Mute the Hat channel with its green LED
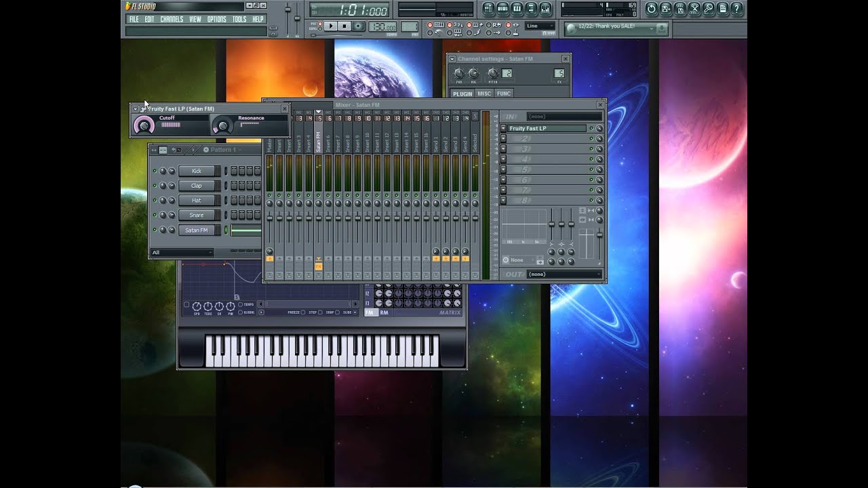 pos(155,201)
